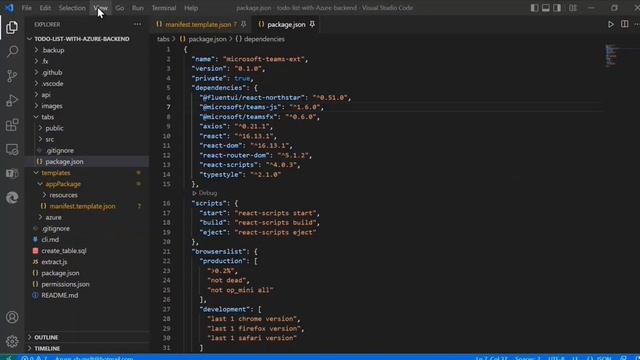The image size is (640, 360).
Task: Open the Teams Toolkit icon
Action: pyautogui.click(x=12, y=173)
